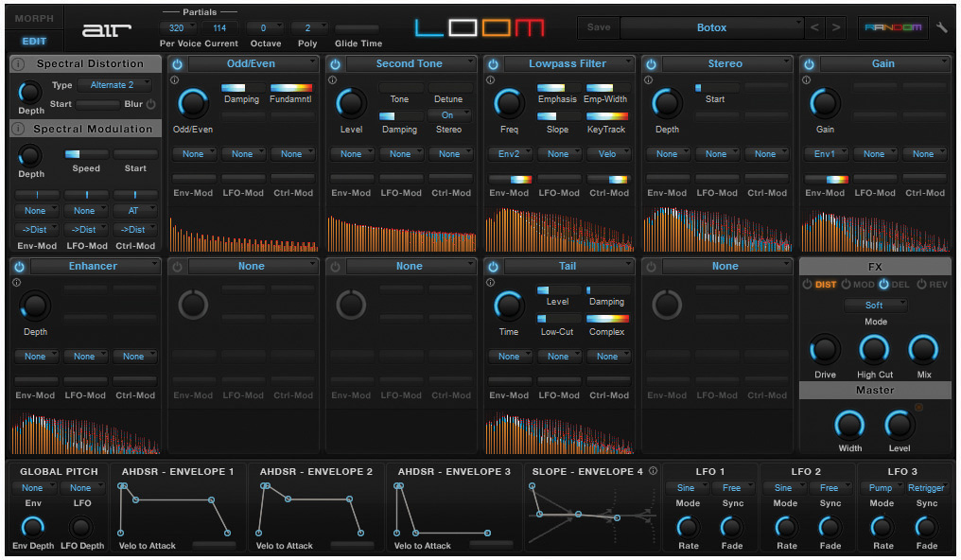Go to the previous preset arrow

click(814, 27)
